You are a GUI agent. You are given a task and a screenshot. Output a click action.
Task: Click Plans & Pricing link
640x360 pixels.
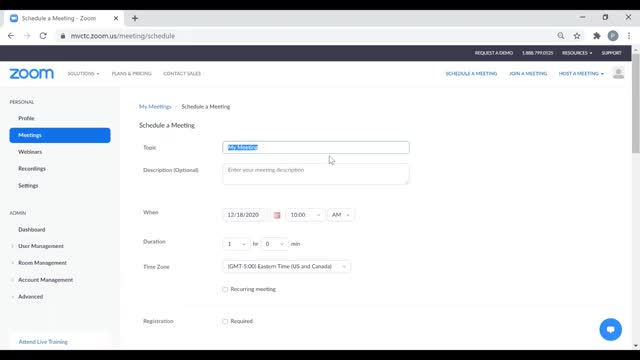(131, 73)
